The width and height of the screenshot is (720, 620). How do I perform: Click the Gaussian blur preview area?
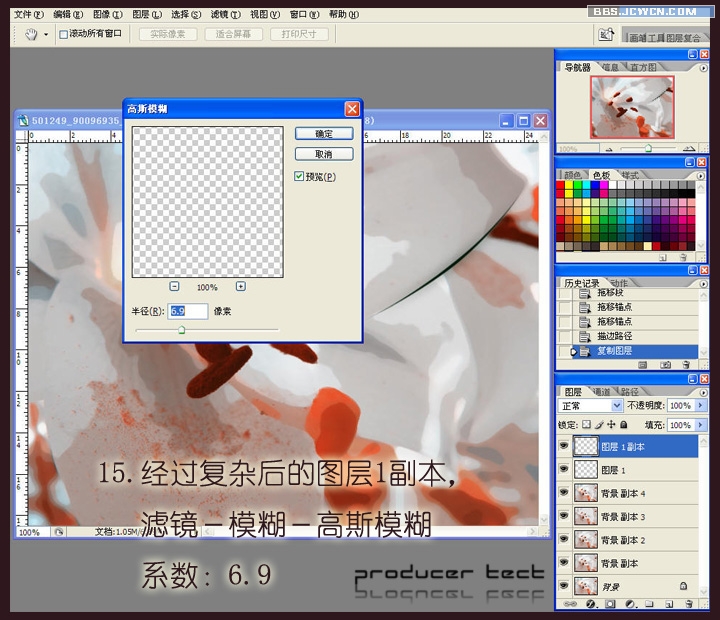[208, 202]
